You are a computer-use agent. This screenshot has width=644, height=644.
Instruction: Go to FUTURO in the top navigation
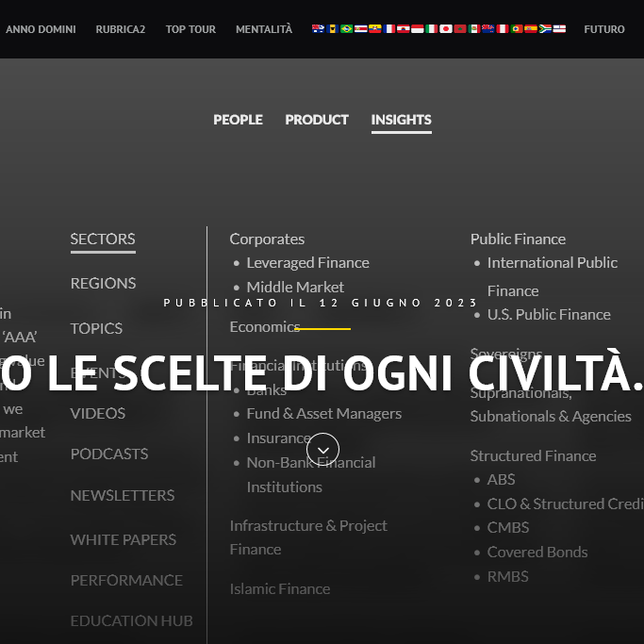[603, 29]
